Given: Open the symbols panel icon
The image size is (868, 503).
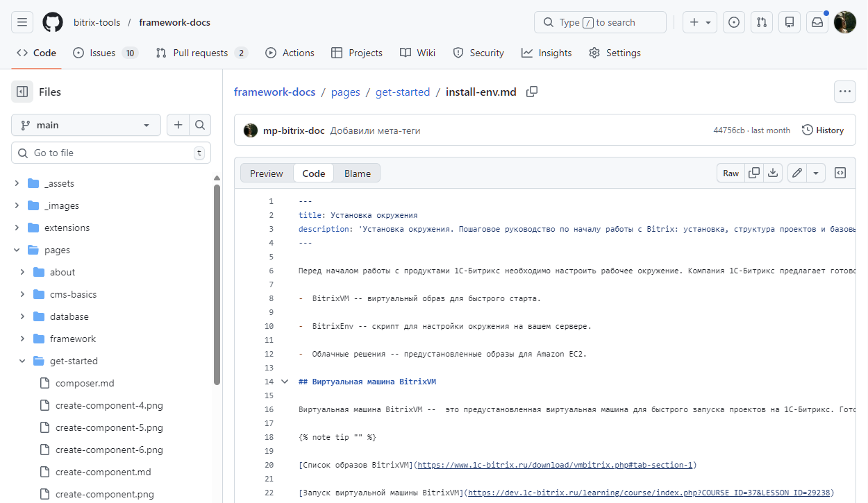Looking at the screenshot, I should tap(840, 173).
